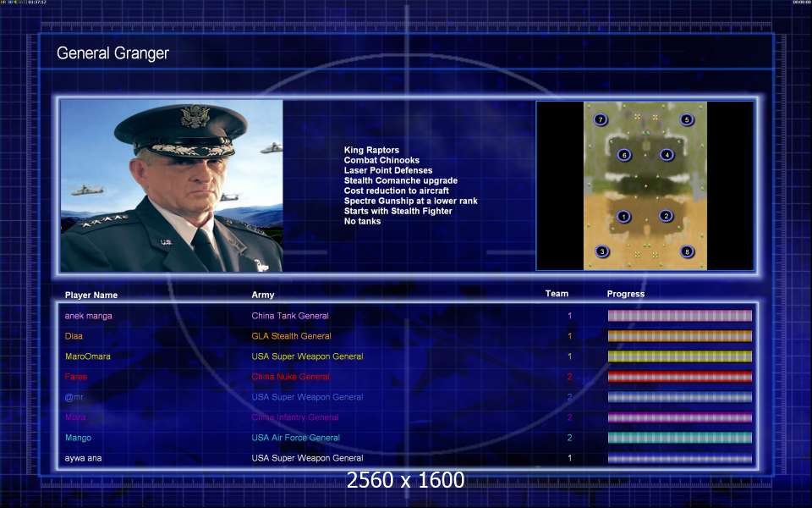
Task: Click MaroOmara's yellow progress bar
Action: tap(679, 356)
